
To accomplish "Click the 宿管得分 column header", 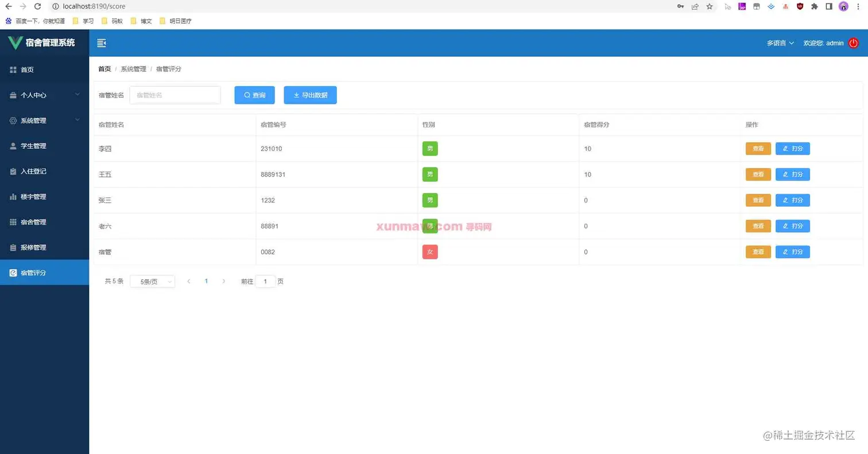I will click(596, 125).
